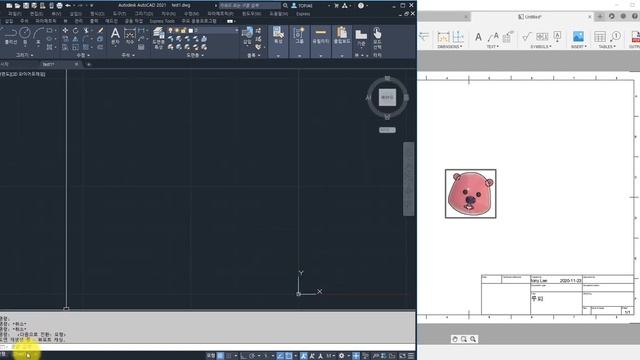This screenshot has width=640, height=360.
Task: Click the command line input field
Action: click(x=208, y=347)
